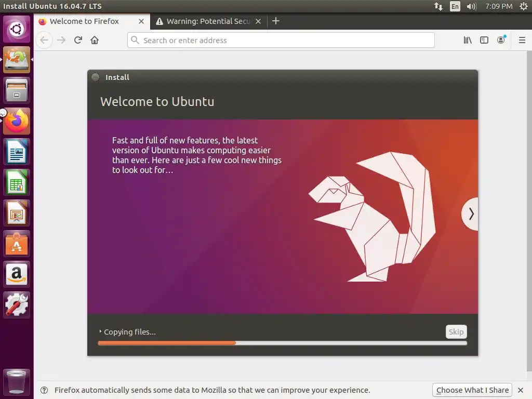Click the Firefox launcher icon
532x399 pixels.
coord(16,121)
